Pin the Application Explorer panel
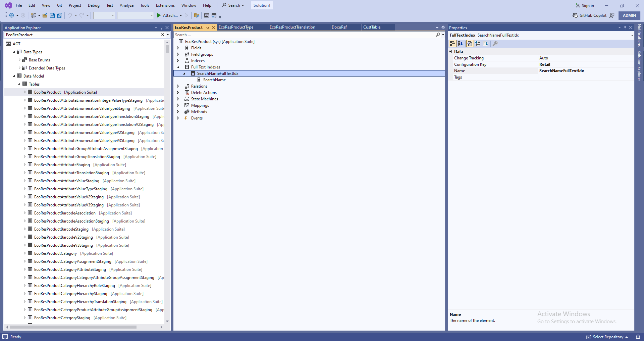 point(161,28)
